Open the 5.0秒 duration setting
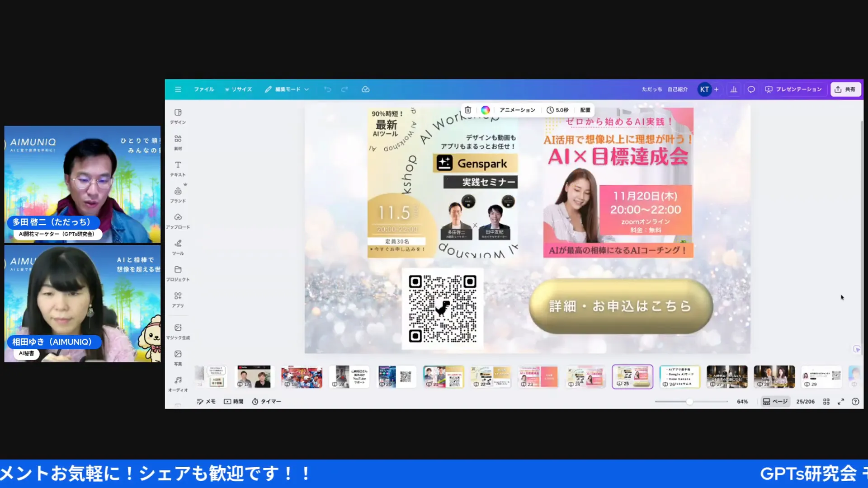This screenshot has width=868, height=488. [557, 110]
